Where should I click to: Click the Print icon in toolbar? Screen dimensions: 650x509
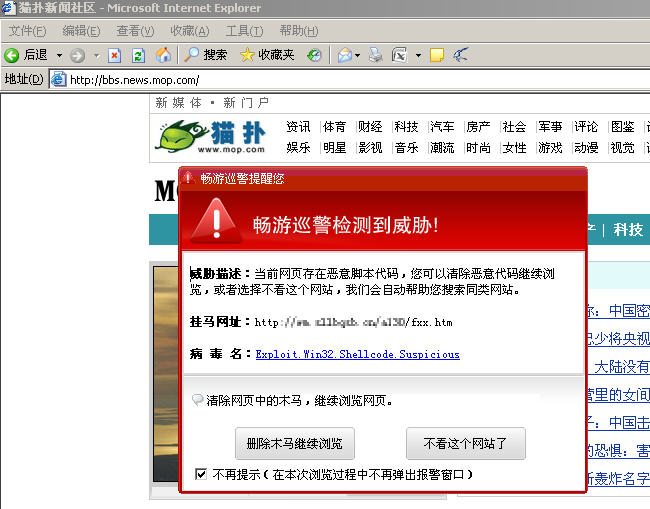[375, 55]
